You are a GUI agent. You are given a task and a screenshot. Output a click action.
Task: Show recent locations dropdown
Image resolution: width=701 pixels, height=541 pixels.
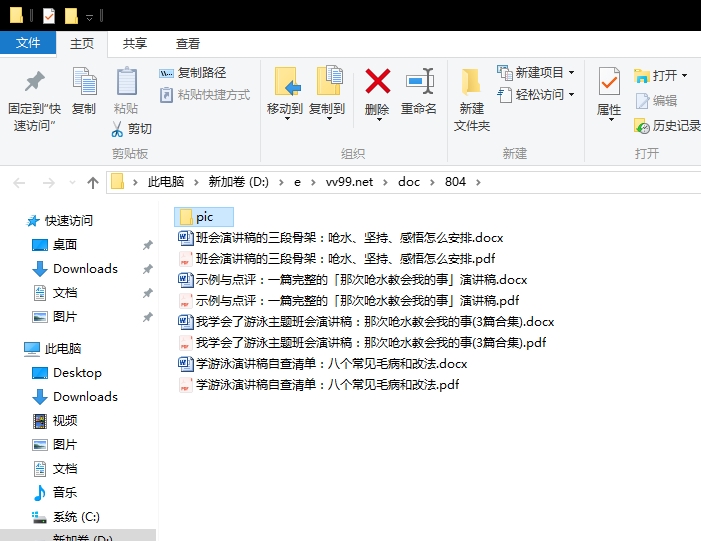point(72,182)
